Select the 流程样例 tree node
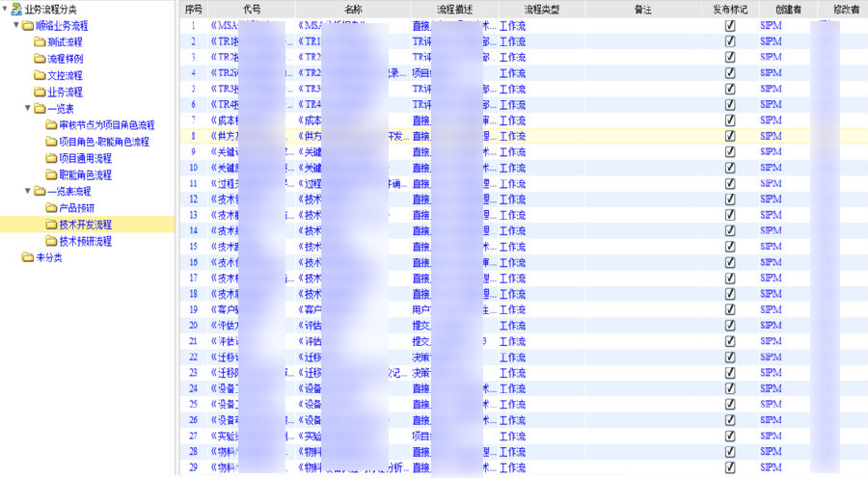The image size is (868, 478). tap(66, 59)
